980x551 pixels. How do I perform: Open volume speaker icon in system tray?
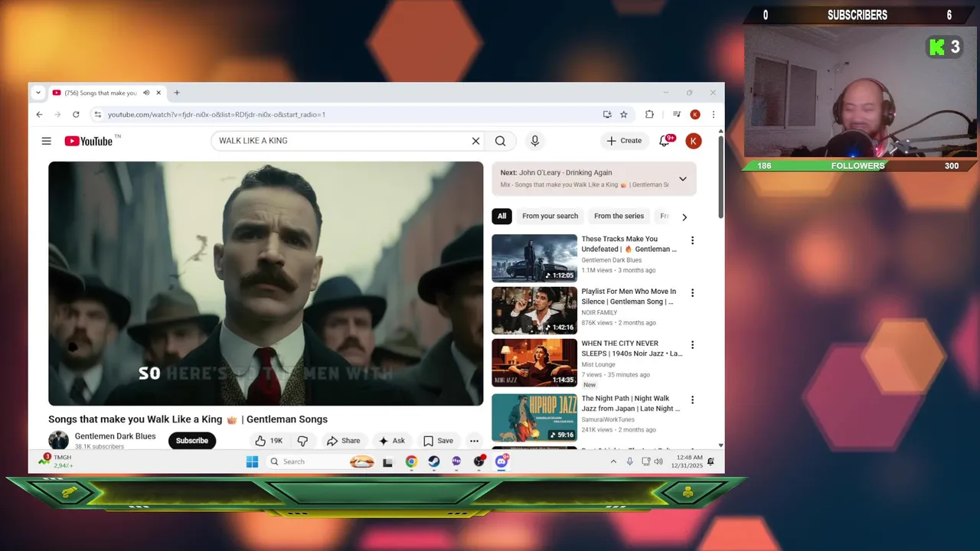coord(658,461)
